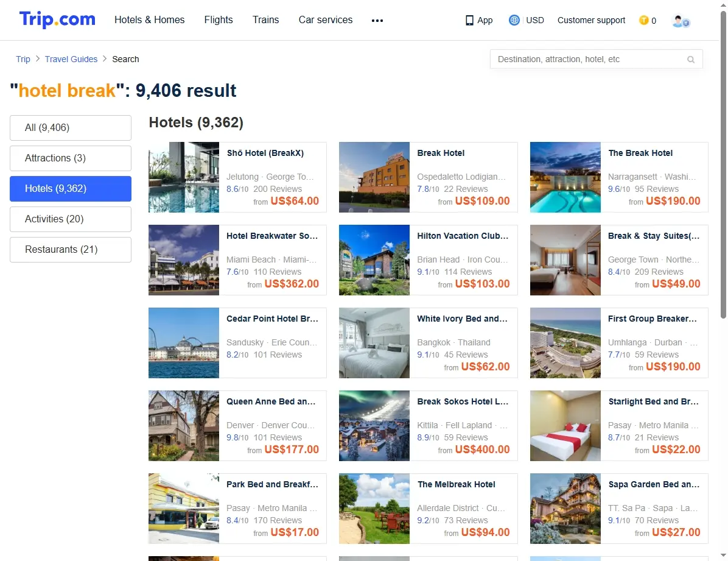728x561 pixels.
Task: Open Shō Hotel (BreakX) photo
Action: pyautogui.click(x=184, y=177)
